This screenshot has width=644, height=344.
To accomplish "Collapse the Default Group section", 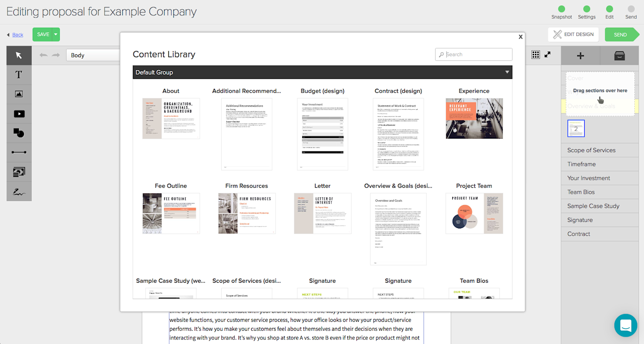I will (x=506, y=72).
